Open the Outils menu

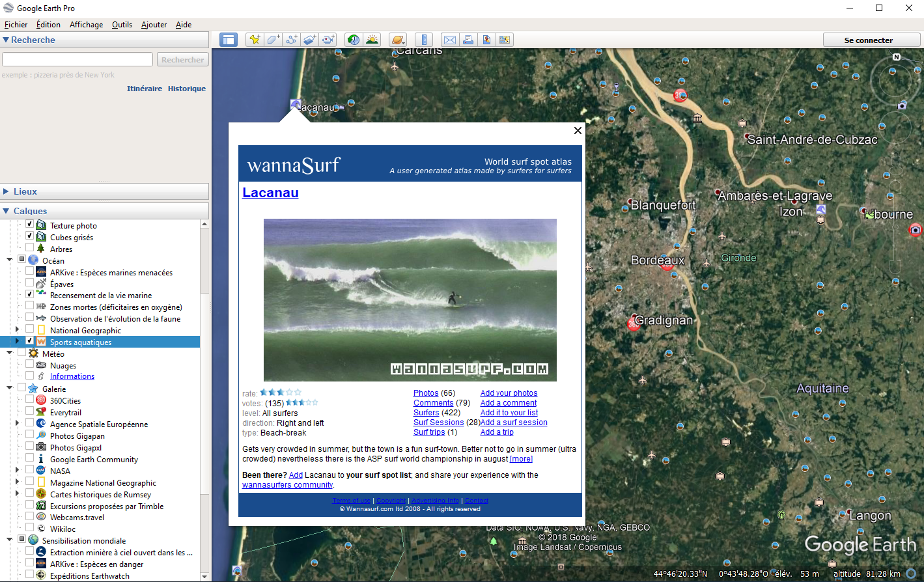[122, 25]
